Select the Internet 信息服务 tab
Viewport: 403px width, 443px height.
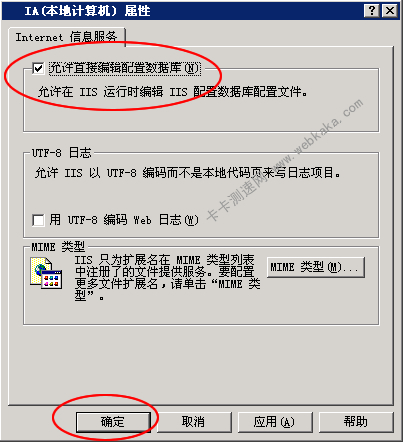(x=66, y=37)
